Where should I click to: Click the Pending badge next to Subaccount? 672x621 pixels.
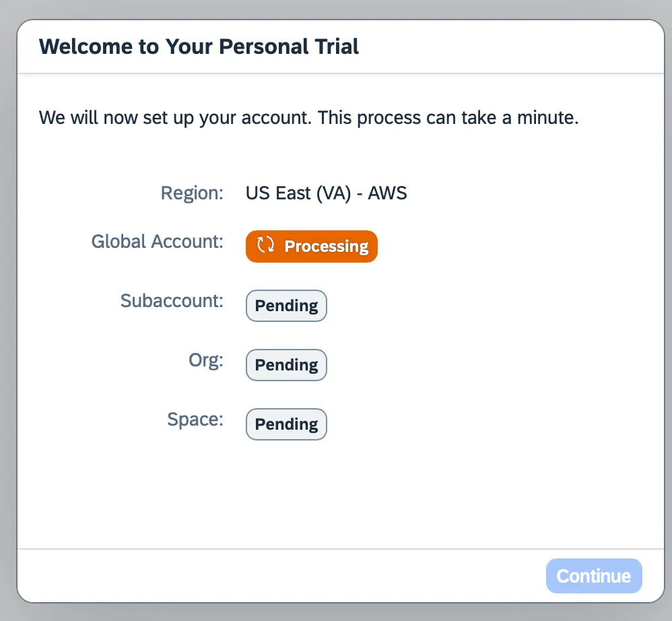point(286,305)
